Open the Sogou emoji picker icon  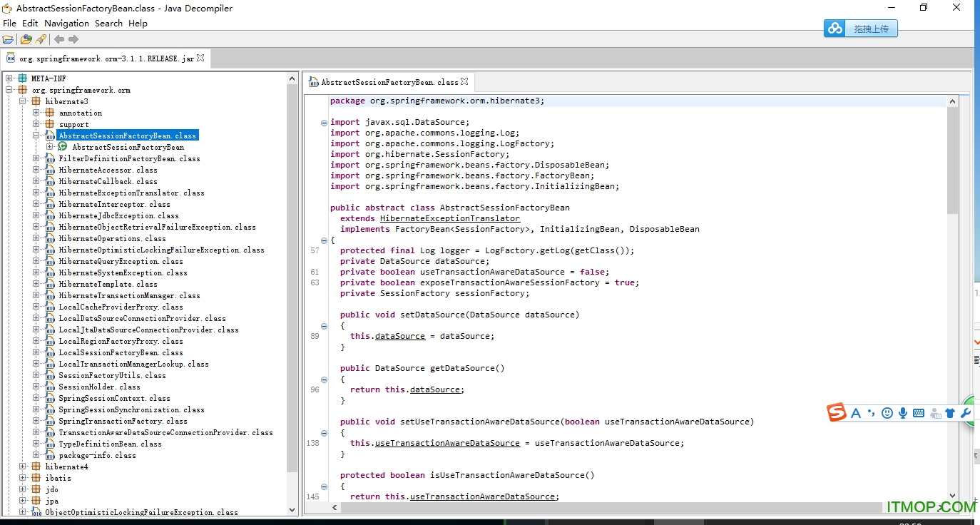887,412
